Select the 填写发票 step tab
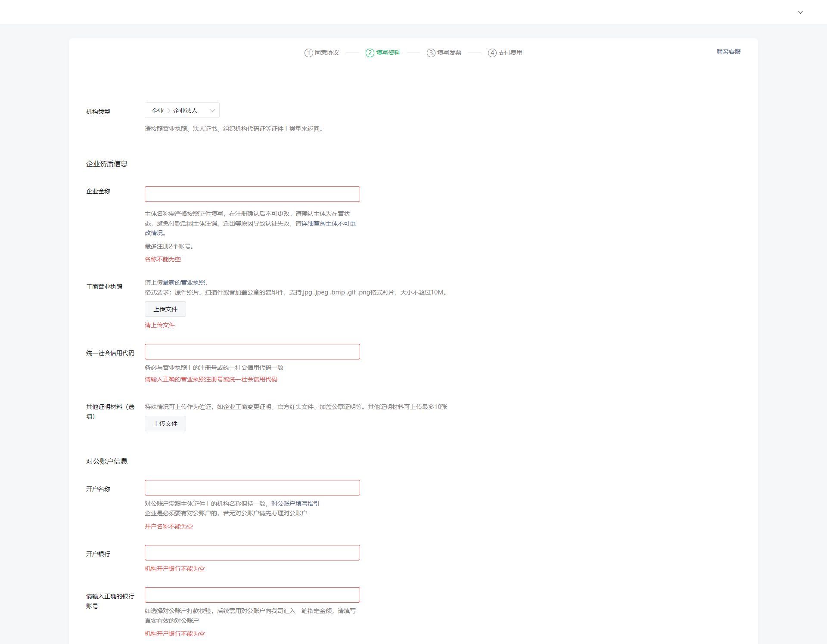Screen dimensions: 827x644 (449, 53)
